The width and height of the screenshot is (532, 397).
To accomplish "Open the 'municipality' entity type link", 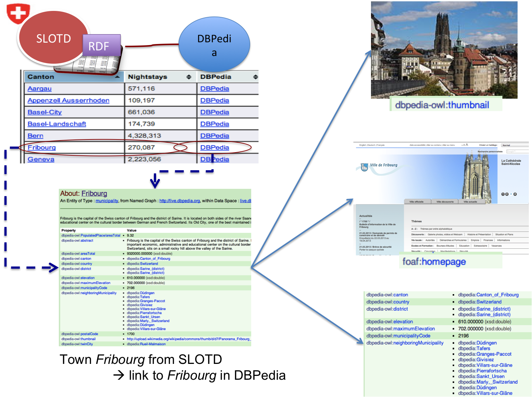I will [107, 201].
